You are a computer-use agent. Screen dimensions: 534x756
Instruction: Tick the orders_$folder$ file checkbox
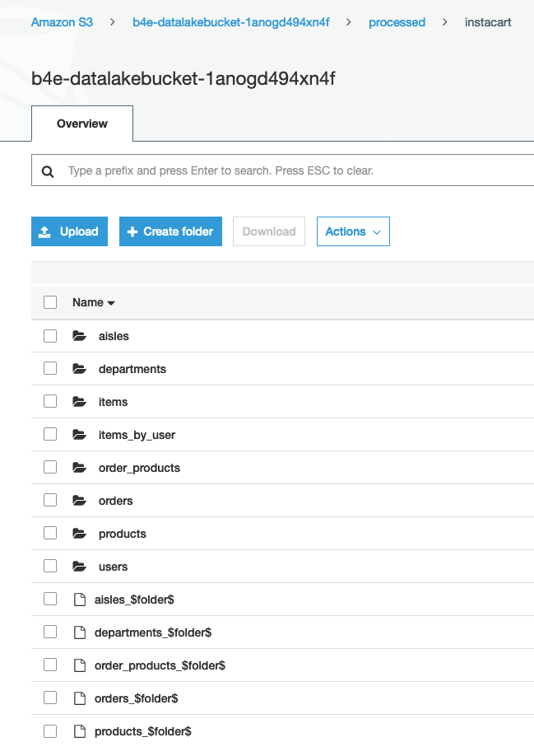50,698
